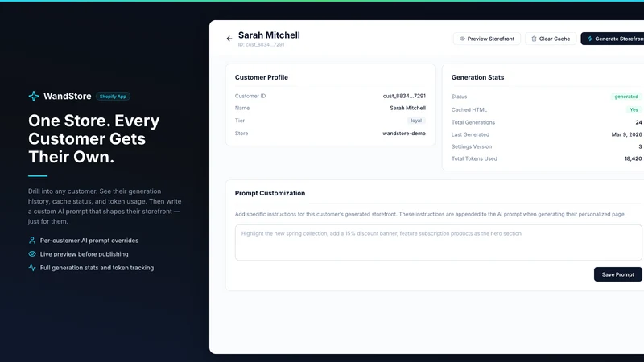
Task: Click the Shopify App badge
Action: (113, 97)
